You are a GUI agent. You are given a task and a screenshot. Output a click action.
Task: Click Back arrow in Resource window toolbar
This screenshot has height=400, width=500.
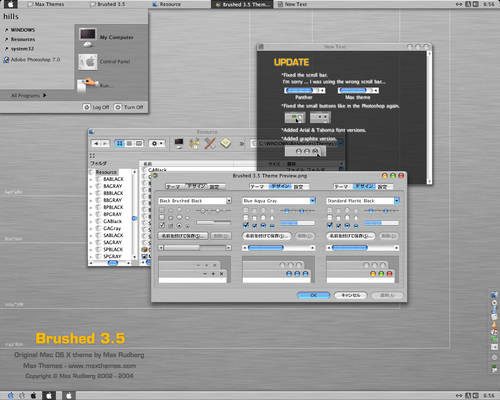coord(96,143)
